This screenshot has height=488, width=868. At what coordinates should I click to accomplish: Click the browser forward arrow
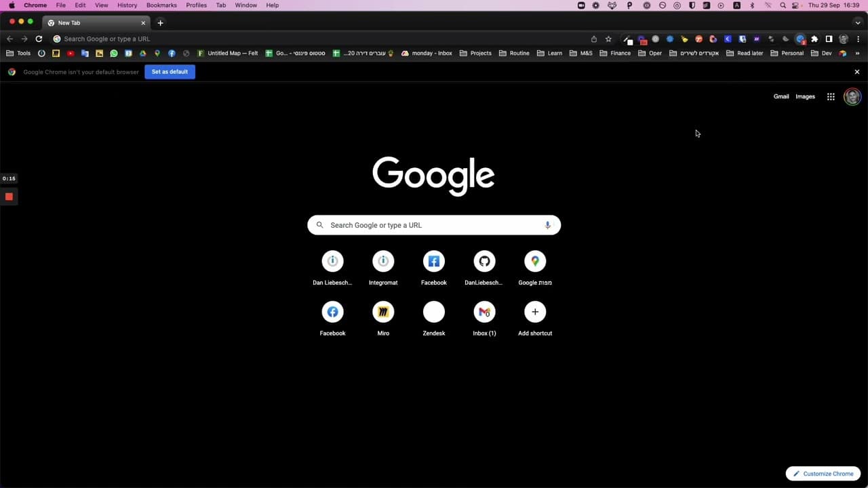click(x=24, y=39)
